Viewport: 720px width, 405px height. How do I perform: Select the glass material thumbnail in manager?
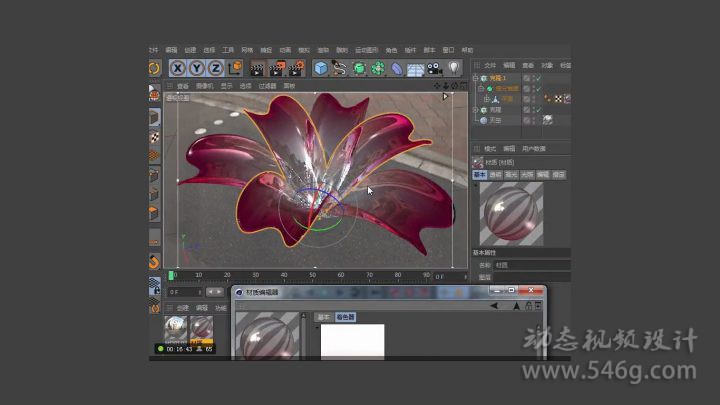[x=176, y=329]
